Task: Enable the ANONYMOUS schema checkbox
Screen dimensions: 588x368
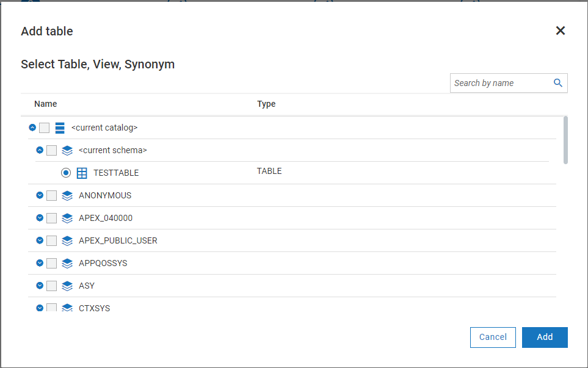Action: pos(52,195)
